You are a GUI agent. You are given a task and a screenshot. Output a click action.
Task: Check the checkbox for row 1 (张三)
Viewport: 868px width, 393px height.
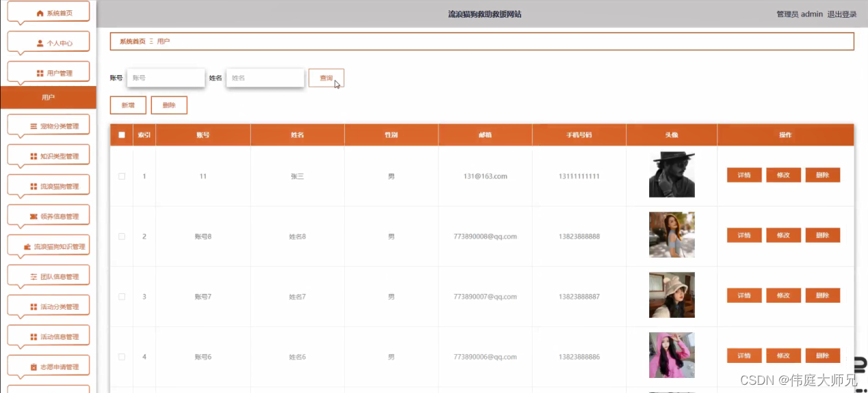pyautogui.click(x=122, y=176)
